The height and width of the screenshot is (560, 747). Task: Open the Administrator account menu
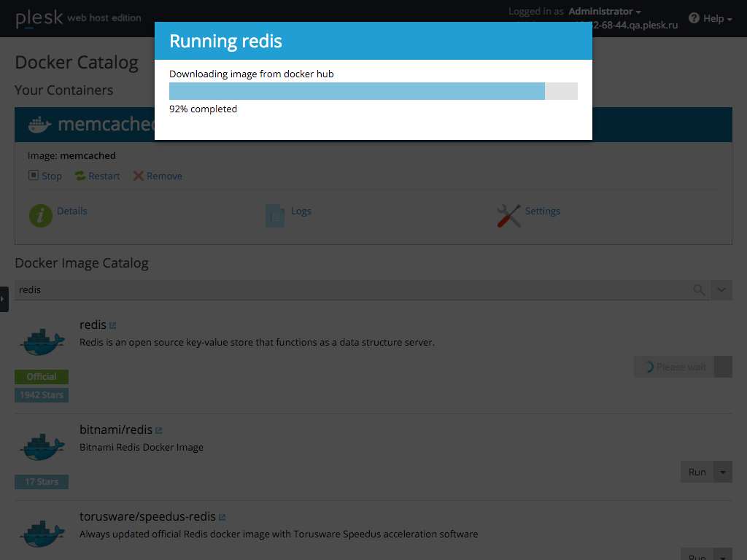tap(600, 11)
